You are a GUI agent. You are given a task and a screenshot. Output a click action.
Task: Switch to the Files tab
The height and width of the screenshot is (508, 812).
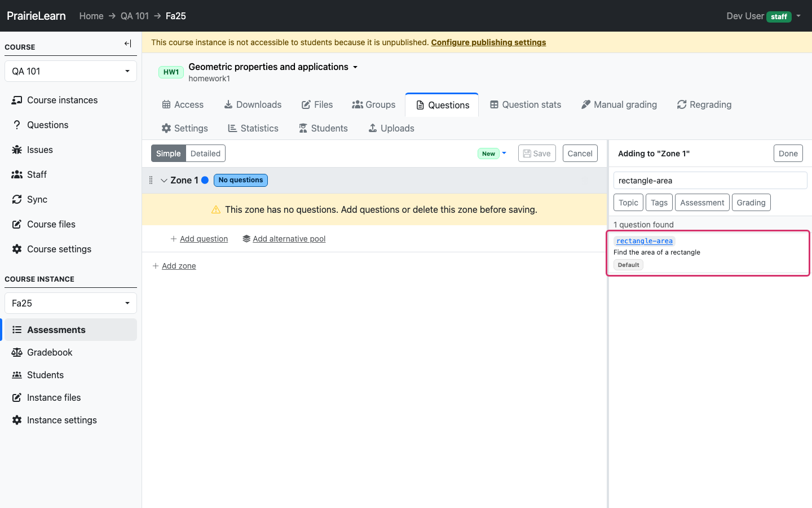[x=317, y=104]
